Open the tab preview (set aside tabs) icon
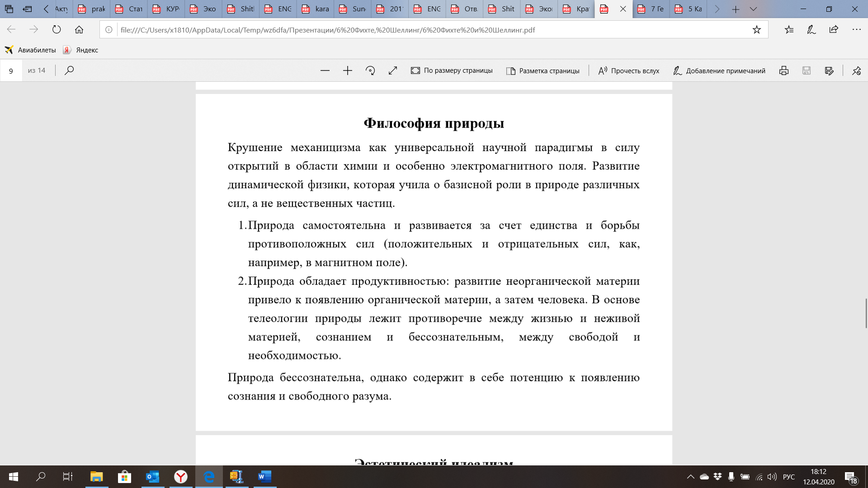The image size is (868, 488). click(x=9, y=9)
